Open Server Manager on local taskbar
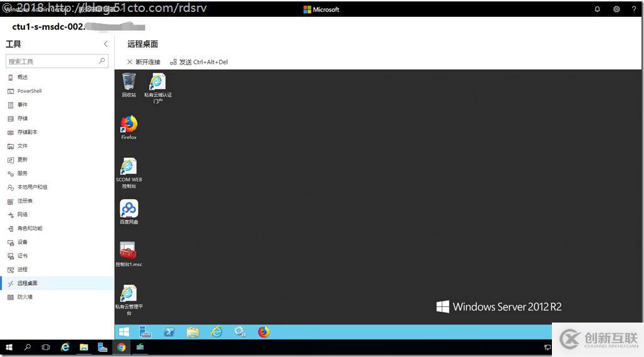 (102, 347)
